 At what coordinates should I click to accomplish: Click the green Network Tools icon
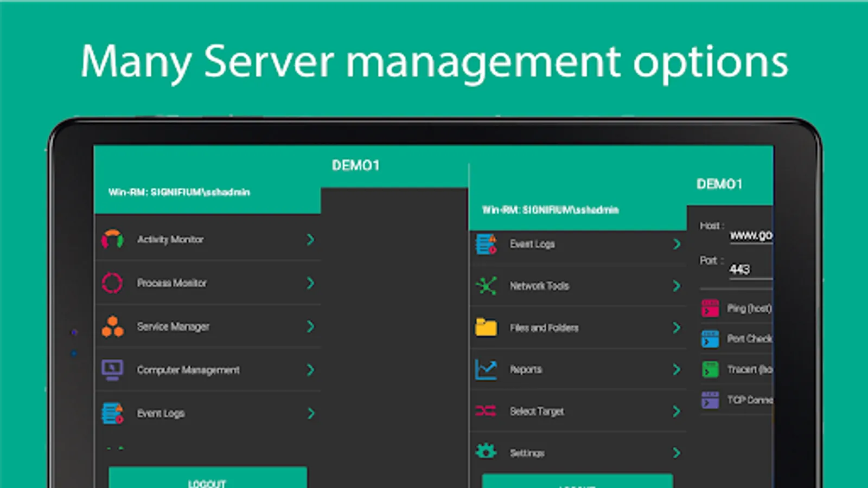486,286
